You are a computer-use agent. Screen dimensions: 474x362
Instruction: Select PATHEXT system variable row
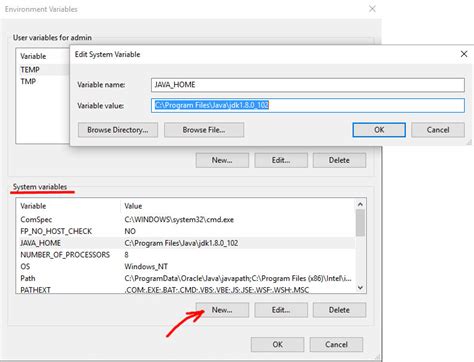click(x=185, y=290)
